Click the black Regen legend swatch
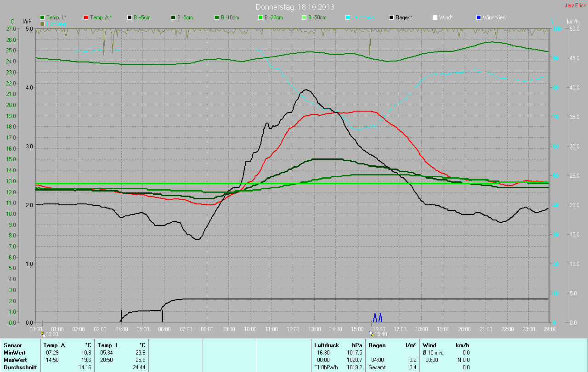The image size is (588, 372). coord(391,17)
